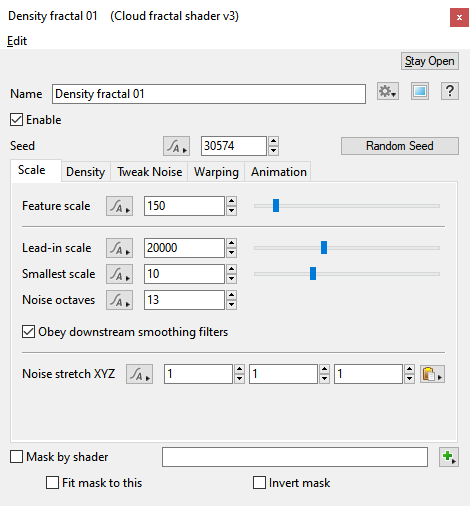Click the Name text field
The width and height of the screenshot is (470, 506).
pos(209,94)
